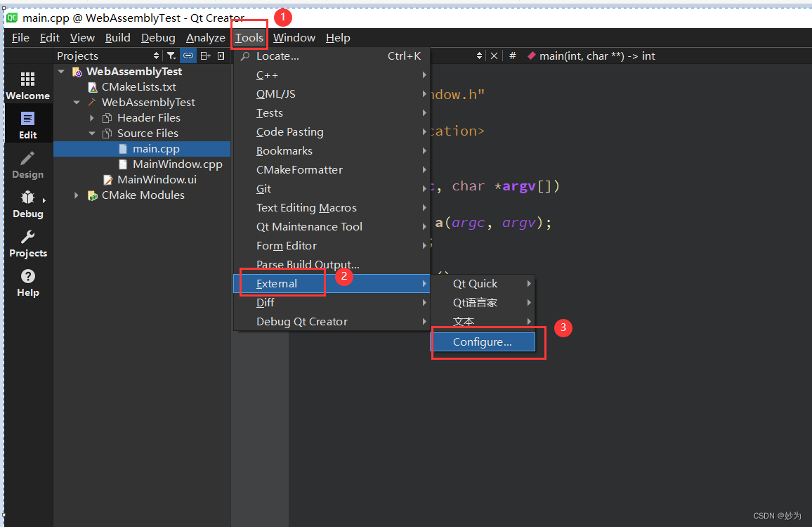Open the Text Editing Macros submenu
The image size is (812, 527).
pos(332,208)
